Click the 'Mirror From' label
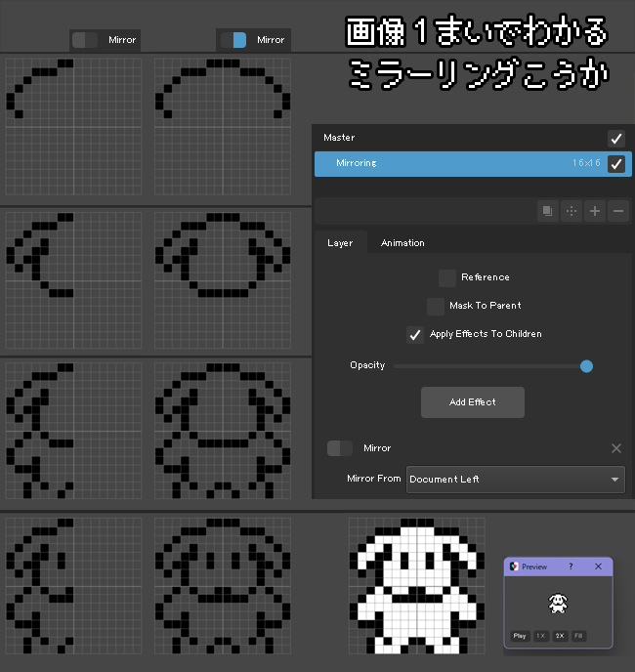This screenshot has width=635, height=672. click(374, 479)
